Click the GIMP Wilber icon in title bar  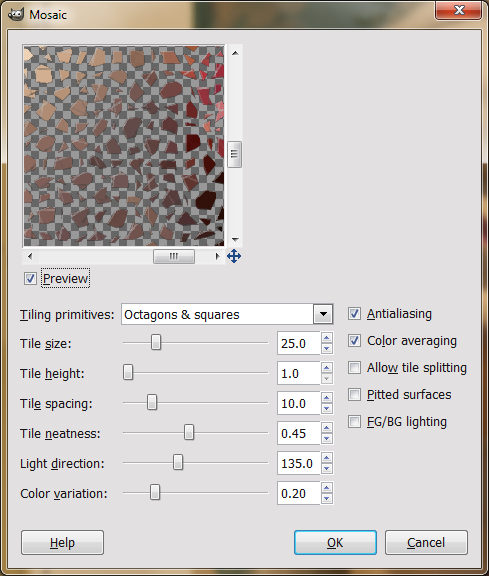coord(16,14)
